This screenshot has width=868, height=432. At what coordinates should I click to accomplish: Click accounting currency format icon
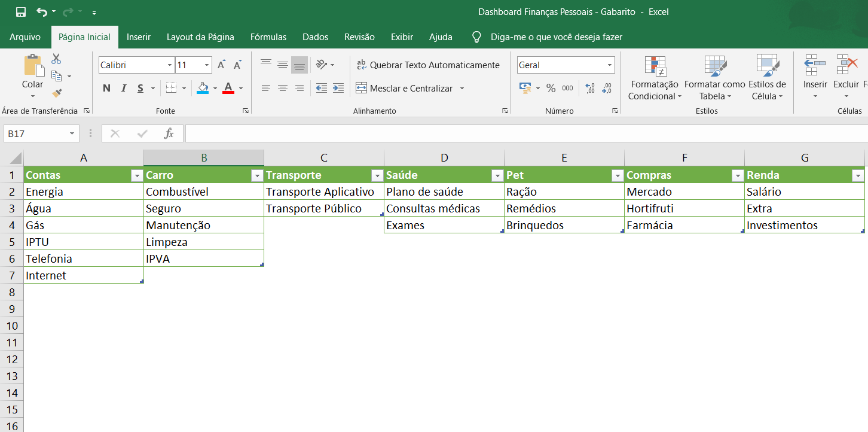tap(526, 89)
